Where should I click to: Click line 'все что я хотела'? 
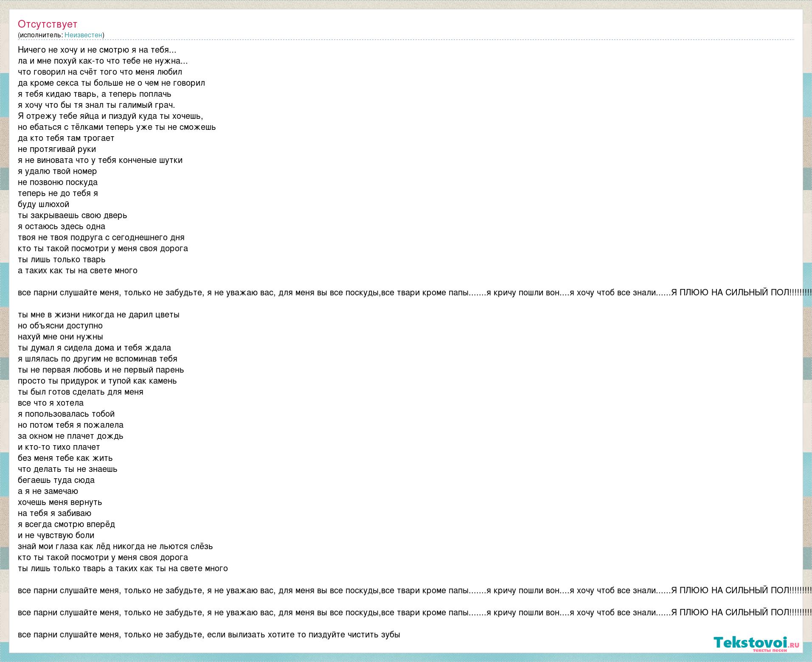tap(51, 403)
